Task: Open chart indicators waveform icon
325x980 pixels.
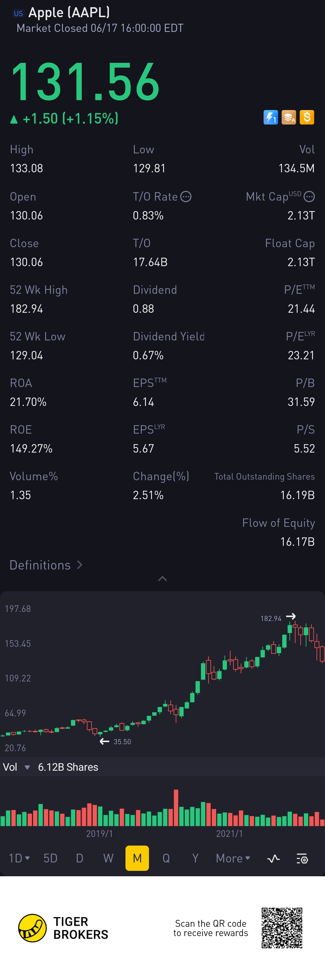Action: (273, 858)
